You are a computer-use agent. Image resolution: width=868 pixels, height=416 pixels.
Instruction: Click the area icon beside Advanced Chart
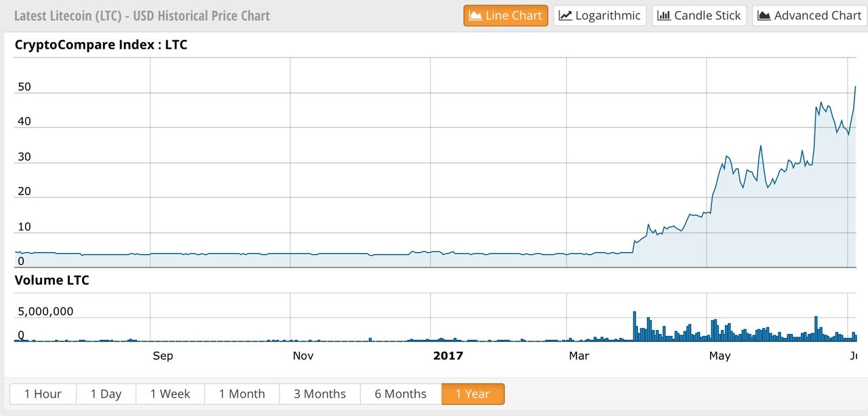tap(764, 16)
